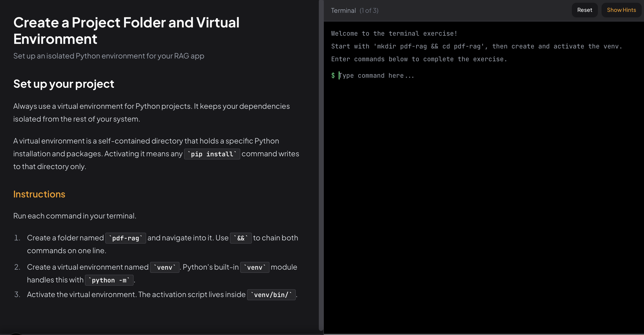Screen dimensions: 644x335
Task: Click the 'Set up your project' heading
Action: pos(63,84)
